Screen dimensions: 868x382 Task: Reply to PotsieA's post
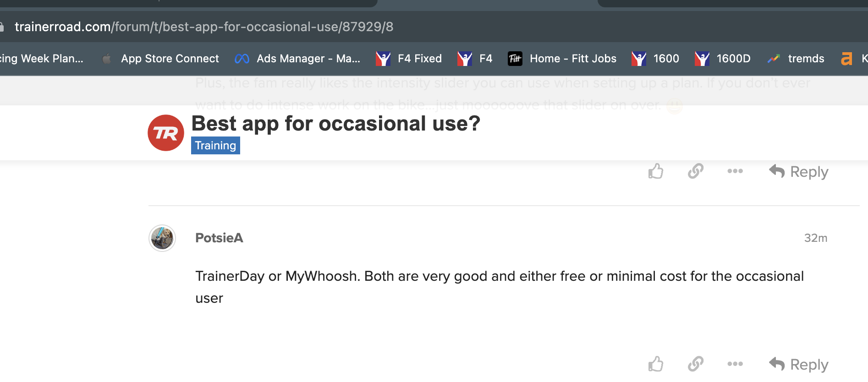pyautogui.click(x=798, y=365)
